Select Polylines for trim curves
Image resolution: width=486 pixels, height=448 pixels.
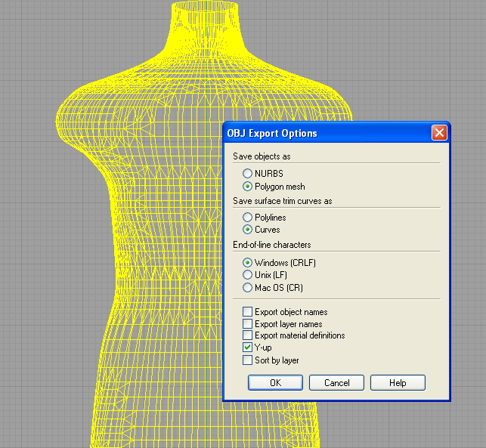247,217
